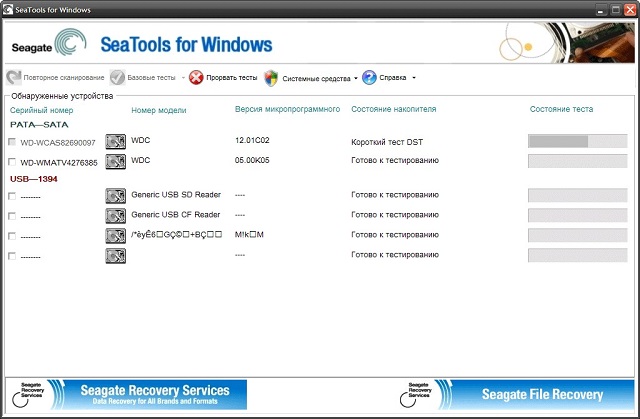Click the SeaTools for Windows header title

coord(186,44)
